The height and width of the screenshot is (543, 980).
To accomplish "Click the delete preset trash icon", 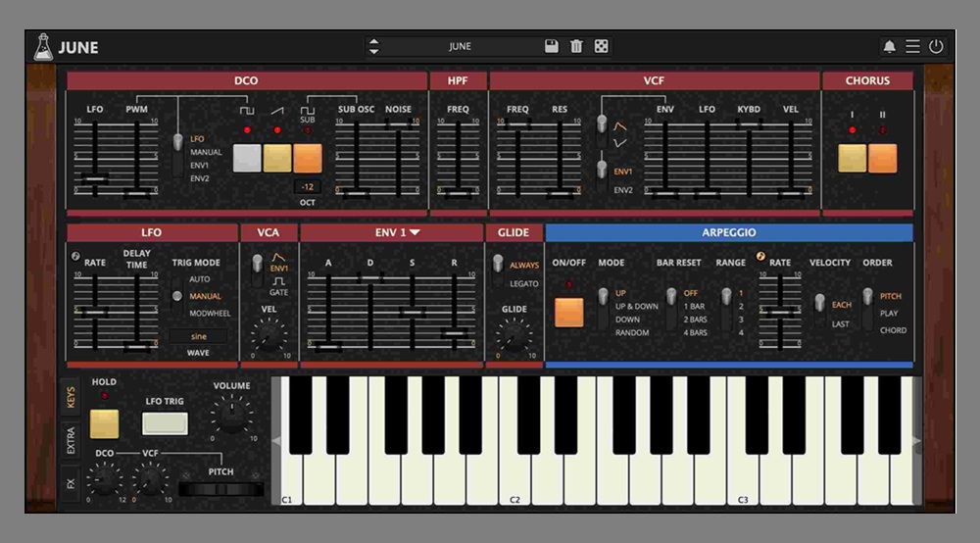I will 576,46.
